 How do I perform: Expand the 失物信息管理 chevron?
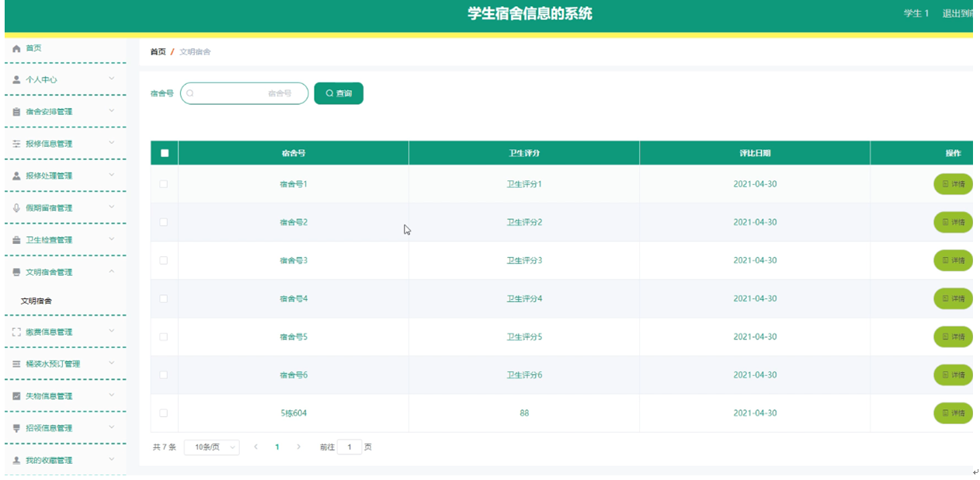[112, 395]
